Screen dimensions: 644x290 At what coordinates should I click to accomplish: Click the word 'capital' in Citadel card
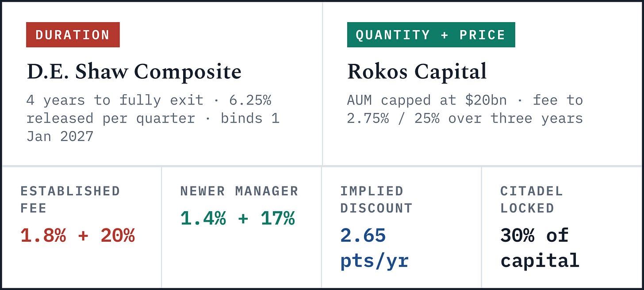pos(540,261)
